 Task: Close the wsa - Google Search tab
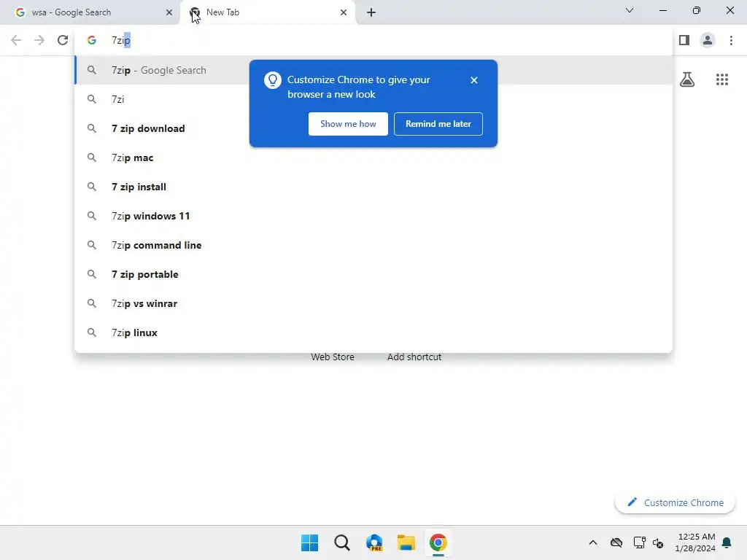point(169,12)
